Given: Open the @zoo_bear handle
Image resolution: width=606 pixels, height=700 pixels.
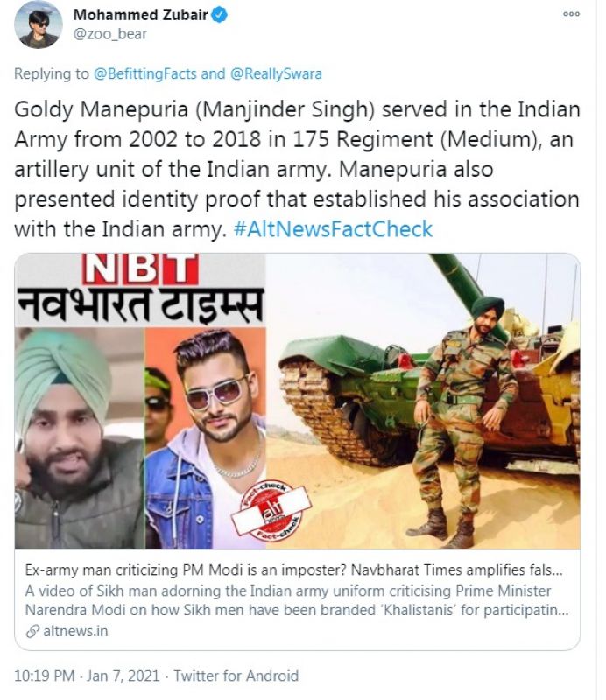Looking at the screenshot, I should 110,34.
